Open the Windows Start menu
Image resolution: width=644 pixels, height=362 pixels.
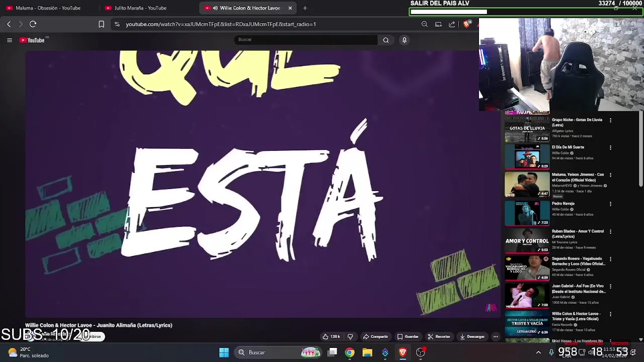pyautogui.click(x=224, y=352)
